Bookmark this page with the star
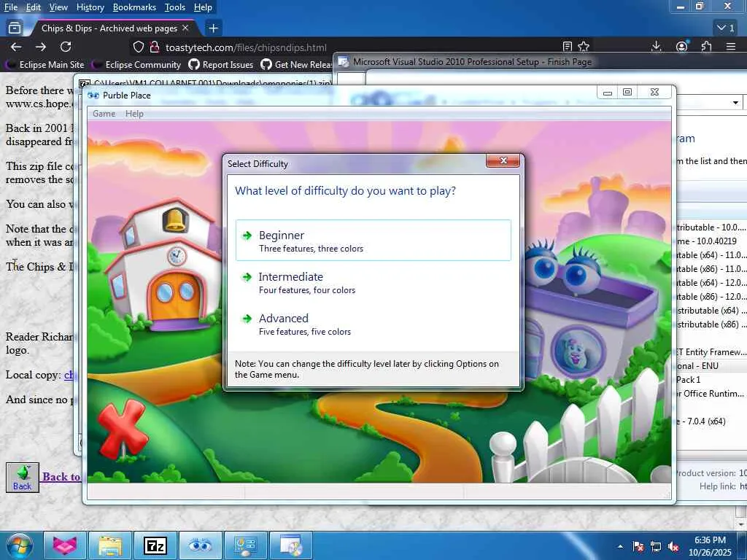Screen dimensions: 747x560 584,46
